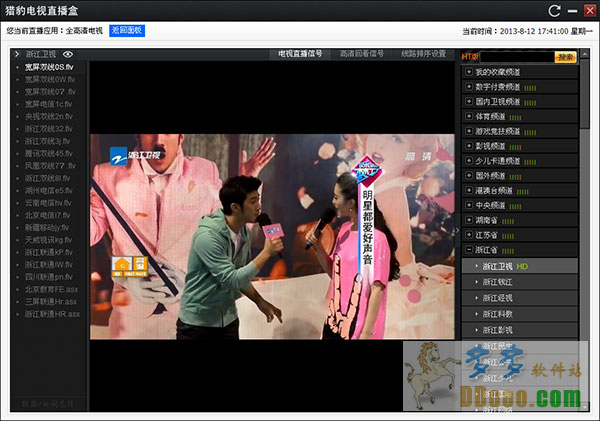The height and width of the screenshot is (421, 600).
Task: Collapse 浙江省 category
Action: (520, 250)
